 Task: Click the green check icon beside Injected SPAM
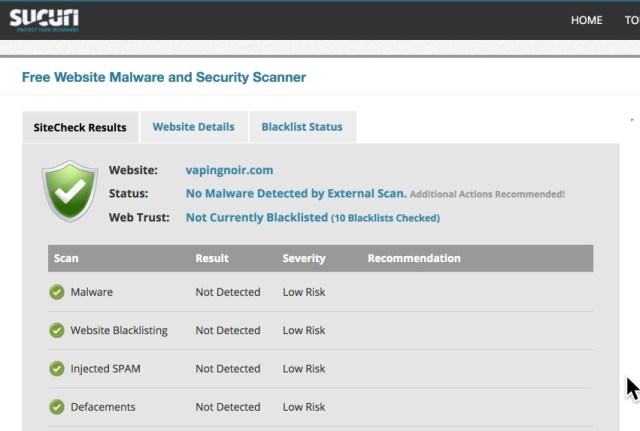click(x=57, y=369)
